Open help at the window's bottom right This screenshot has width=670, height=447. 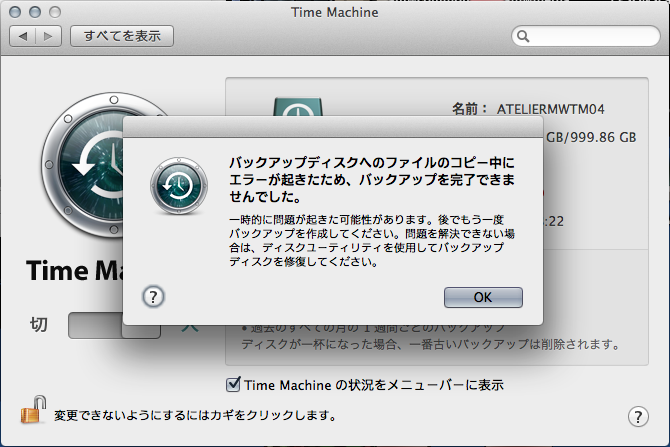point(638,416)
